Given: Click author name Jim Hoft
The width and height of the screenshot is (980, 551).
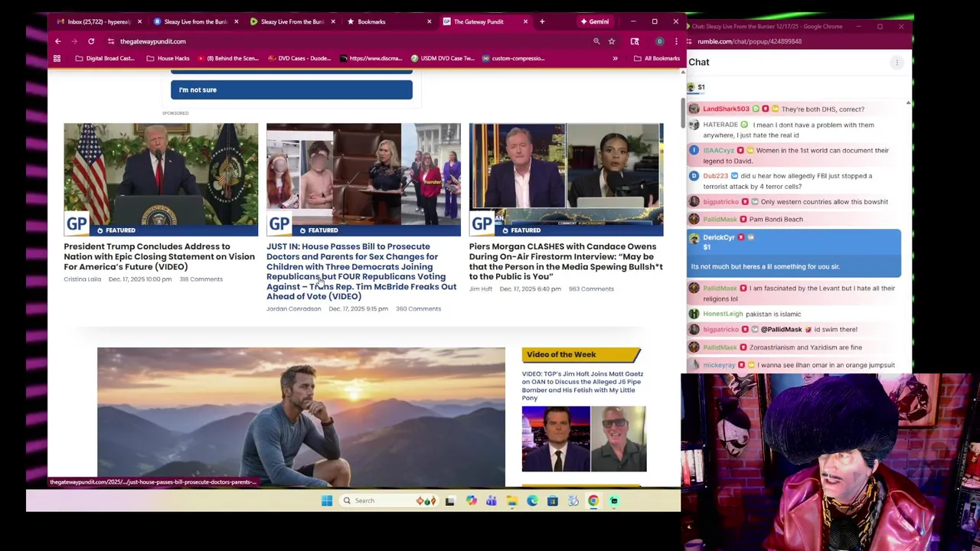Looking at the screenshot, I should [481, 289].
